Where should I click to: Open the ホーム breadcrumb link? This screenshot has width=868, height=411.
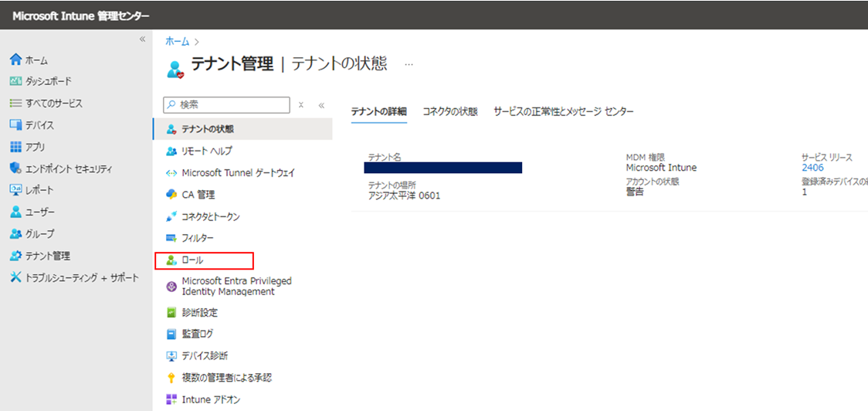(177, 42)
